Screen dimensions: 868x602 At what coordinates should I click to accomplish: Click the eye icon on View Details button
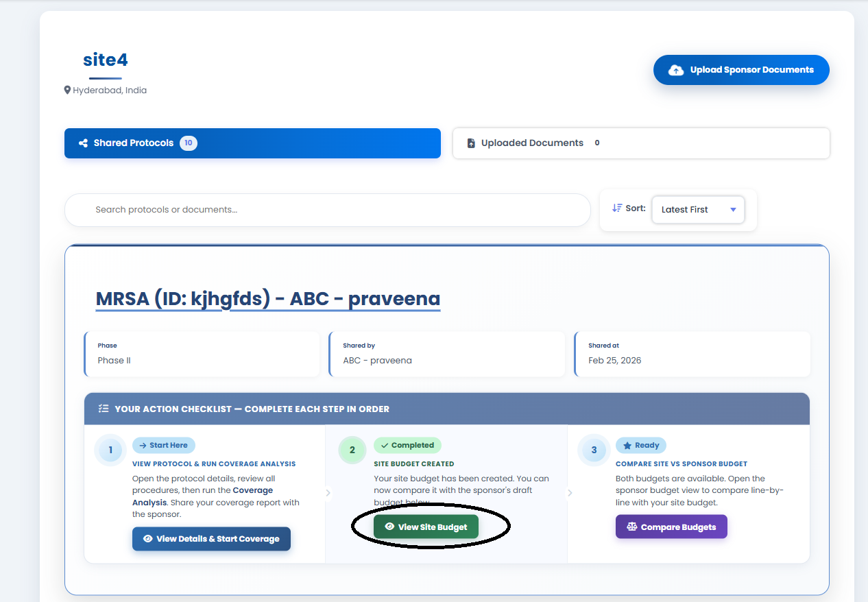pyautogui.click(x=147, y=539)
